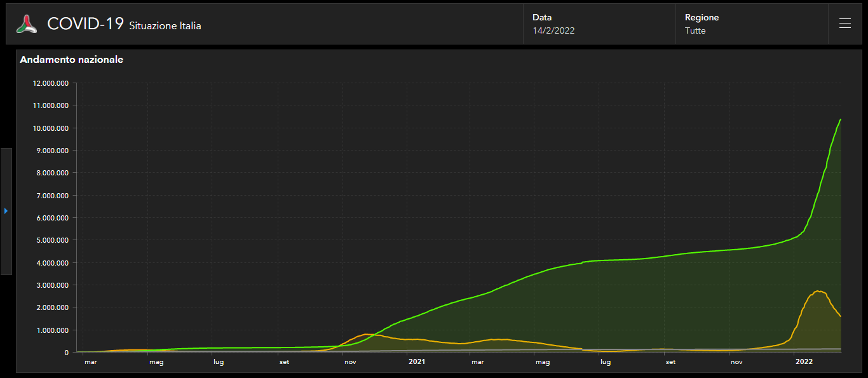
Task: Open the Data selector showing 14/2/2022
Action: tap(599, 24)
